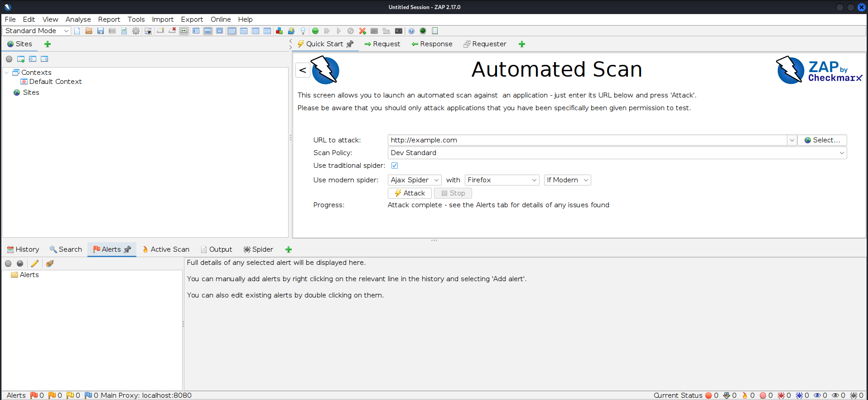Image resolution: width=868 pixels, height=400 pixels.
Task: Click the red spider status icon in footer
Action: tap(781, 395)
